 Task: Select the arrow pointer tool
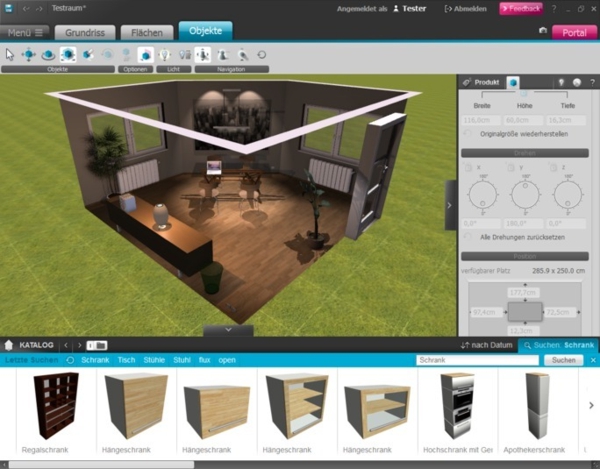[x=10, y=54]
